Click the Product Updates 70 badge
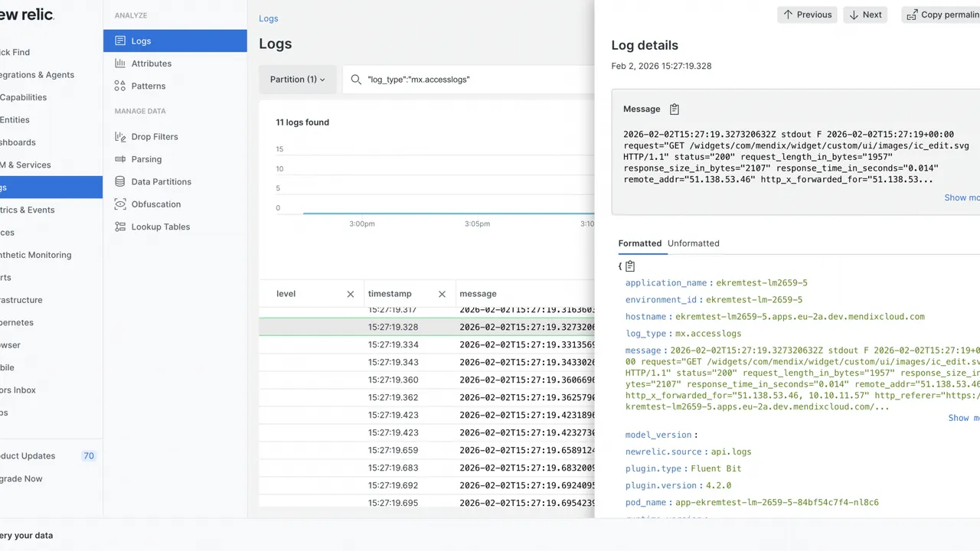This screenshot has width=980, height=551. point(89,456)
